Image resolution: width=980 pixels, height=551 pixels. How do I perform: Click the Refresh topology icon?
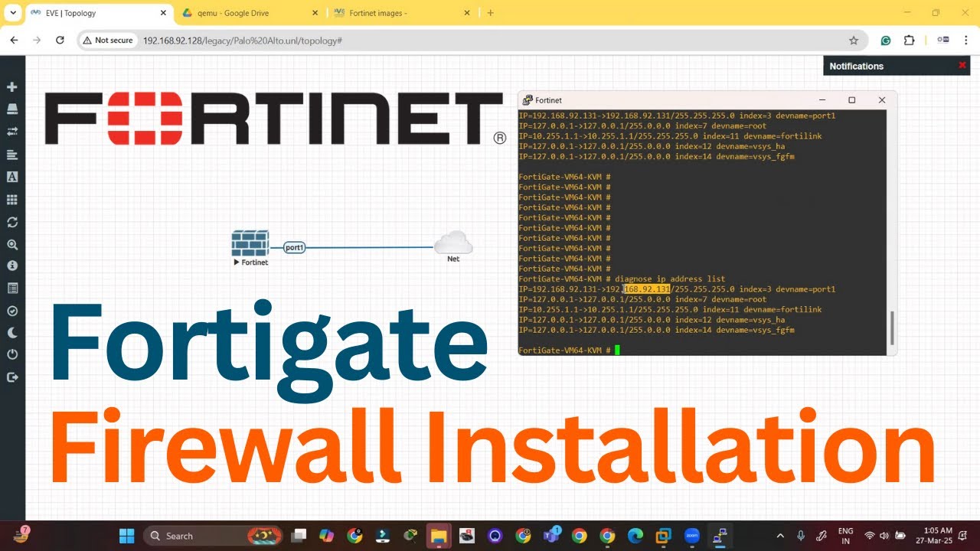pos(11,220)
